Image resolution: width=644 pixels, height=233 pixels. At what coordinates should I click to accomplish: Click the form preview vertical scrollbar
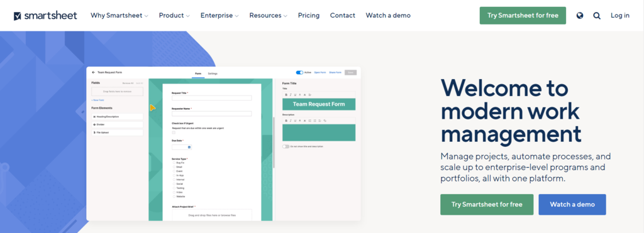click(x=274, y=143)
